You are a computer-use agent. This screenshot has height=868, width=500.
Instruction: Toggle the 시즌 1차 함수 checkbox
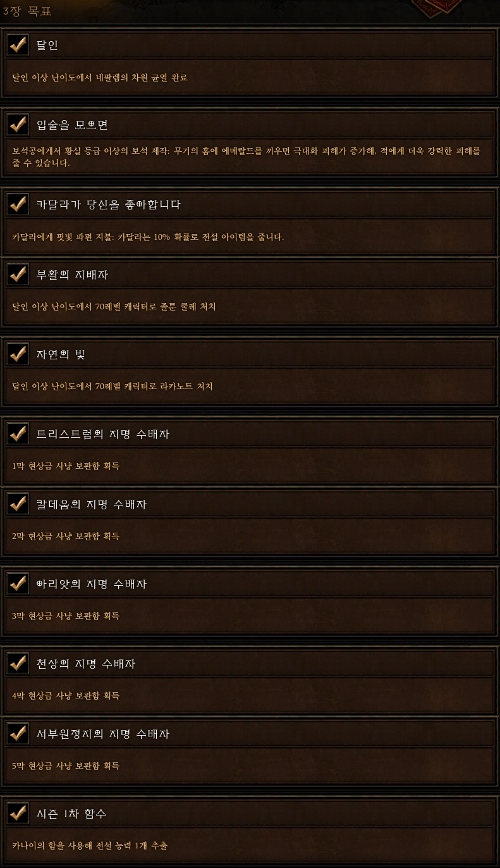coord(18,814)
